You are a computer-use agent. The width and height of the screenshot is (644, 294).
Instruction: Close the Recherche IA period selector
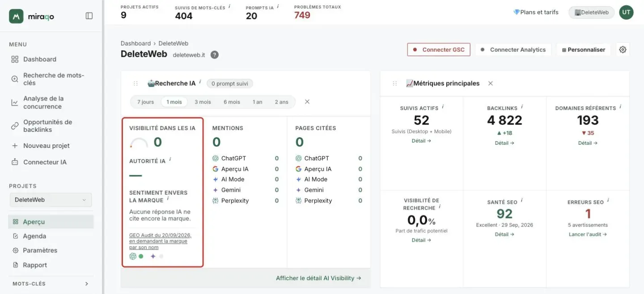pos(307,102)
